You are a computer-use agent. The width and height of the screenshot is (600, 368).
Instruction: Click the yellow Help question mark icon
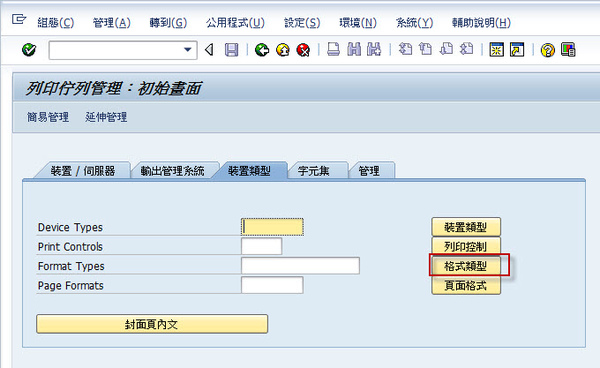pyautogui.click(x=548, y=50)
